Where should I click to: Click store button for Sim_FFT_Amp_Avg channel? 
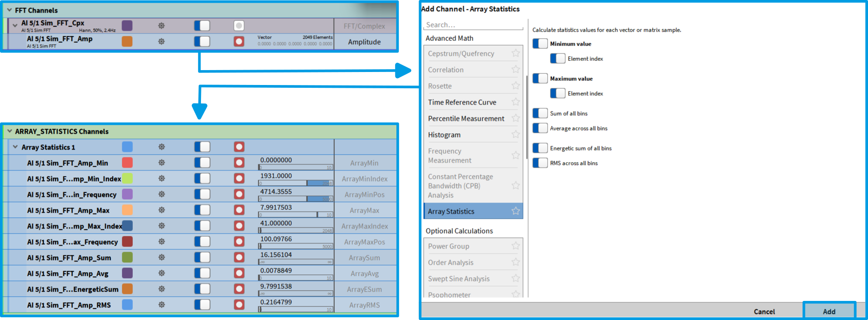(239, 273)
